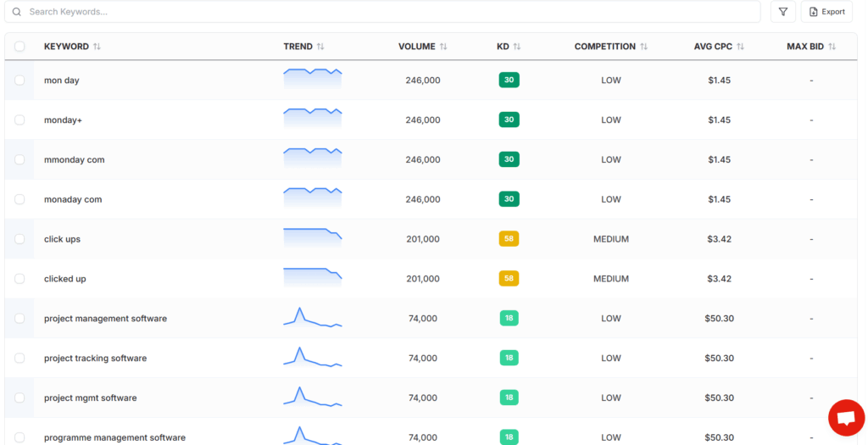This screenshot has height=445, width=868.
Task: Sort by VOLUME column arrows
Action: 442,47
